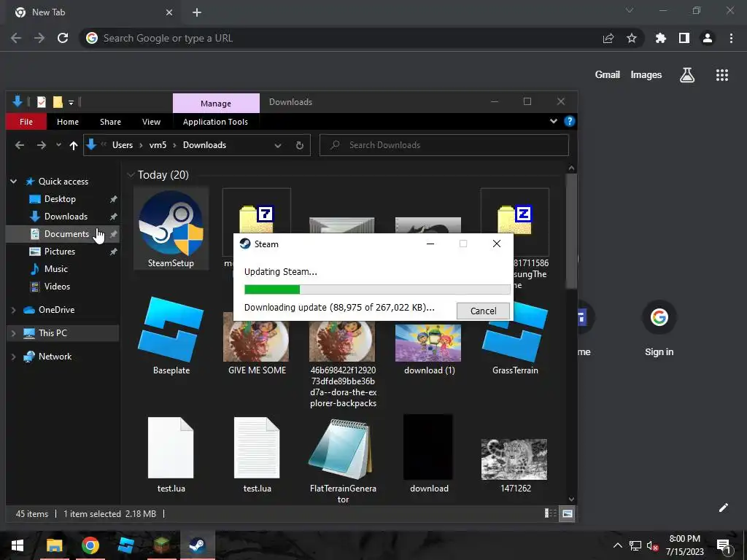This screenshot has height=560, width=747.
Task: Switch to the Home ribbon tab
Action: click(x=68, y=122)
